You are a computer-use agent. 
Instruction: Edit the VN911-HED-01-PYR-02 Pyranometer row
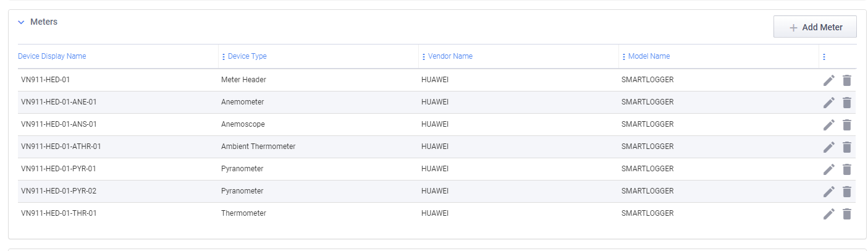point(828,192)
